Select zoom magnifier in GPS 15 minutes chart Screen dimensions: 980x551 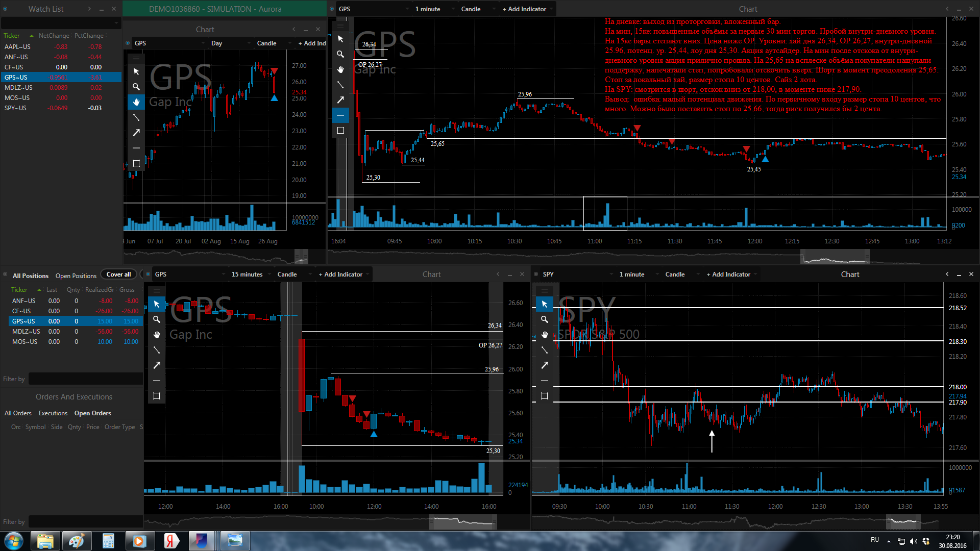click(157, 319)
